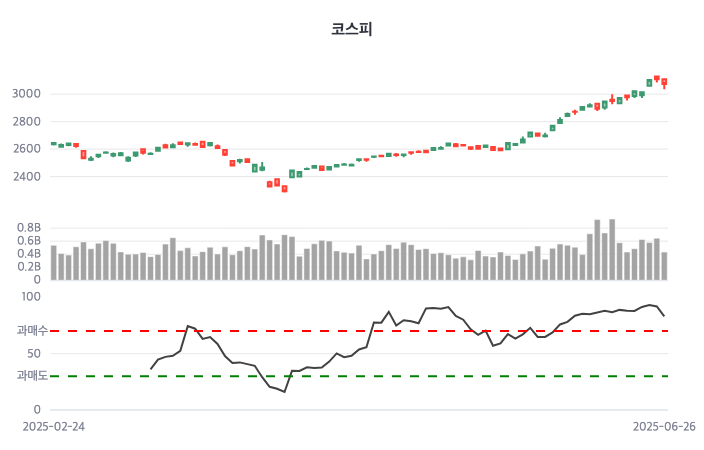Click the 코스피 chart title
The height and width of the screenshot is (450, 704).
352,29
